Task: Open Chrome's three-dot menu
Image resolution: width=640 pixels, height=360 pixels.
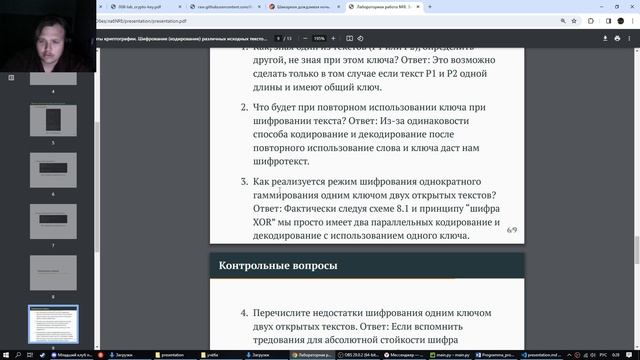Action: click(633, 21)
